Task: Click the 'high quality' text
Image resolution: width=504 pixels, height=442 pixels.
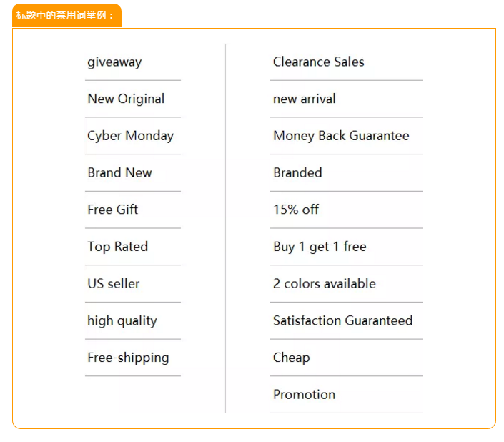Action: (122, 321)
